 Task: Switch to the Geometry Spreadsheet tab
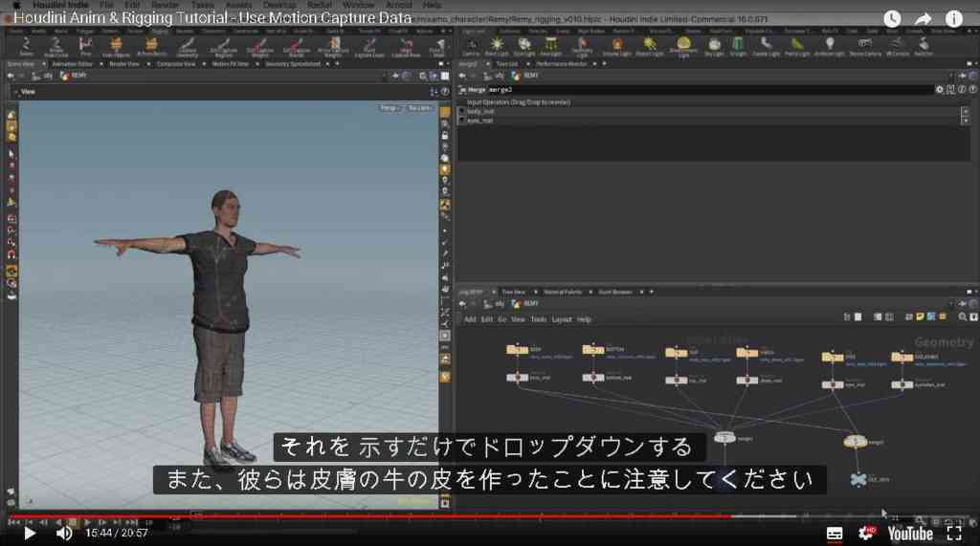pyautogui.click(x=293, y=64)
